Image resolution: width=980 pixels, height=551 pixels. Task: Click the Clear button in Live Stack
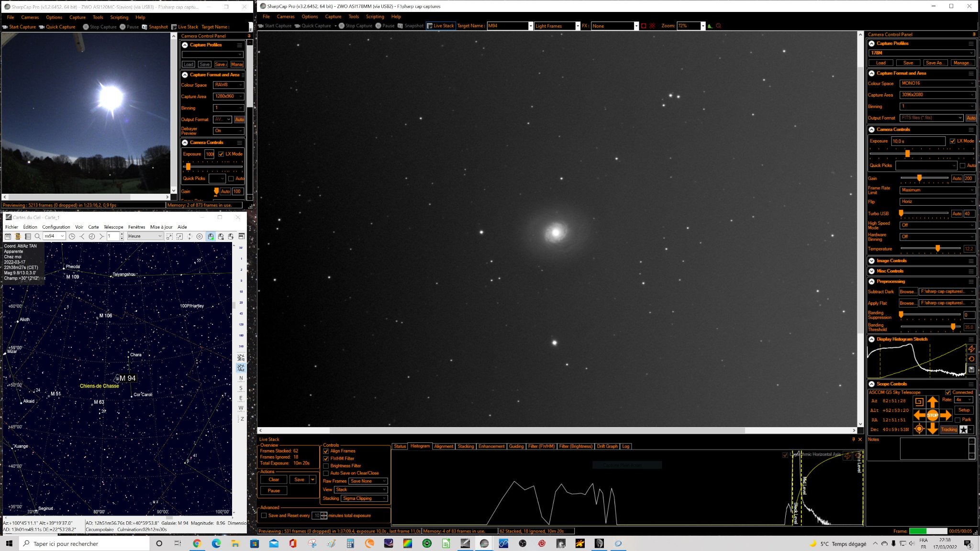coord(274,479)
